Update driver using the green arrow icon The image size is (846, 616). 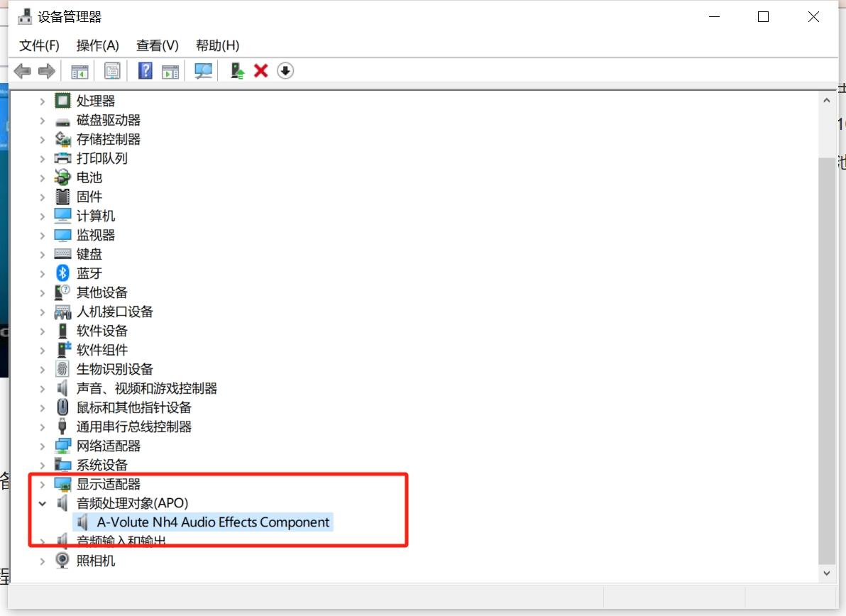236,70
